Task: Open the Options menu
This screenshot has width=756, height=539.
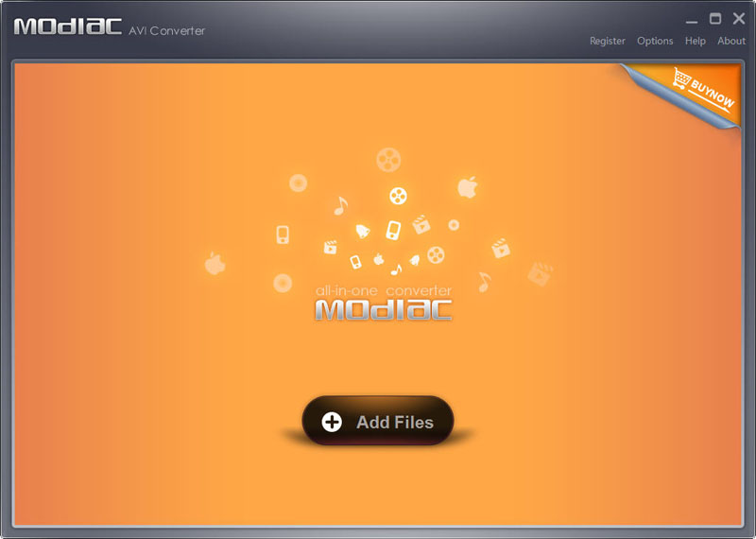Action: point(655,41)
